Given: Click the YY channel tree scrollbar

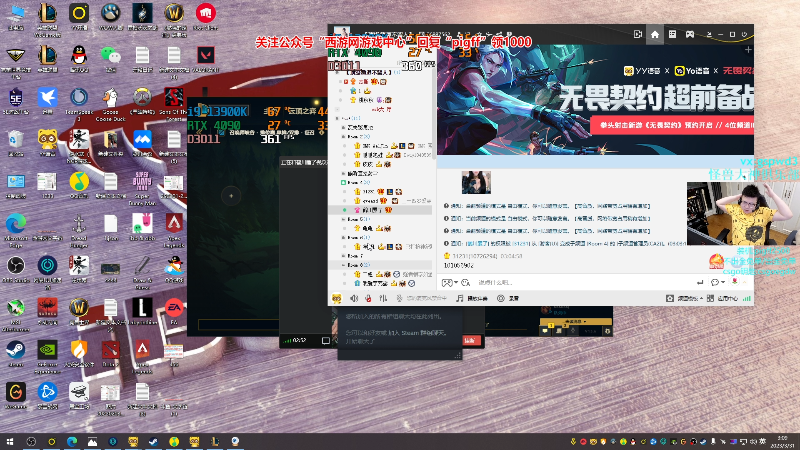Looking at the screenshot, I should pos(434,112).
